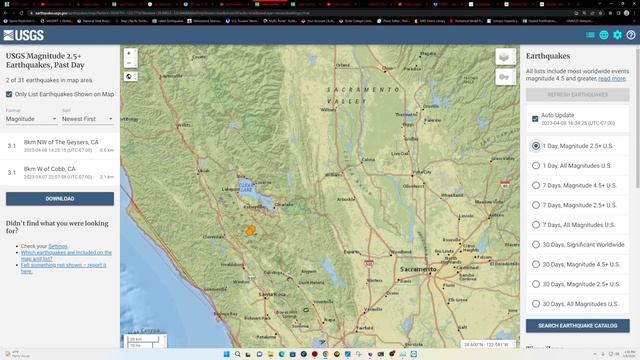Toggle the Auto Update checkbox
Viewport: 640px width, 360px height.
coord(535,119)
